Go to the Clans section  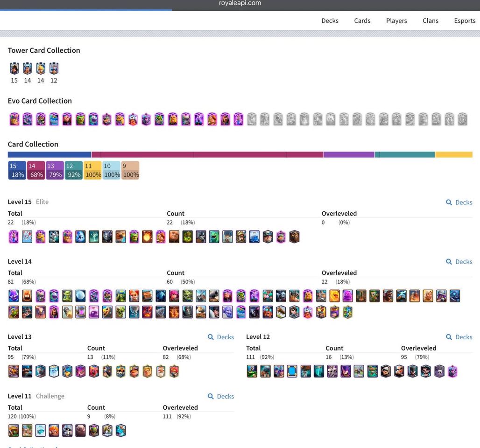click(431, 21)
